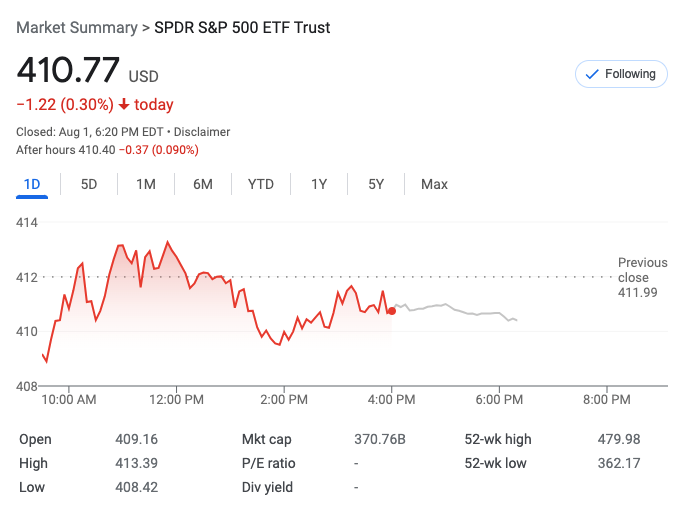The height and width of the screenshot is (506, 681).
Task: Switch to the 5D chart tab
Action: coord(89,184)
